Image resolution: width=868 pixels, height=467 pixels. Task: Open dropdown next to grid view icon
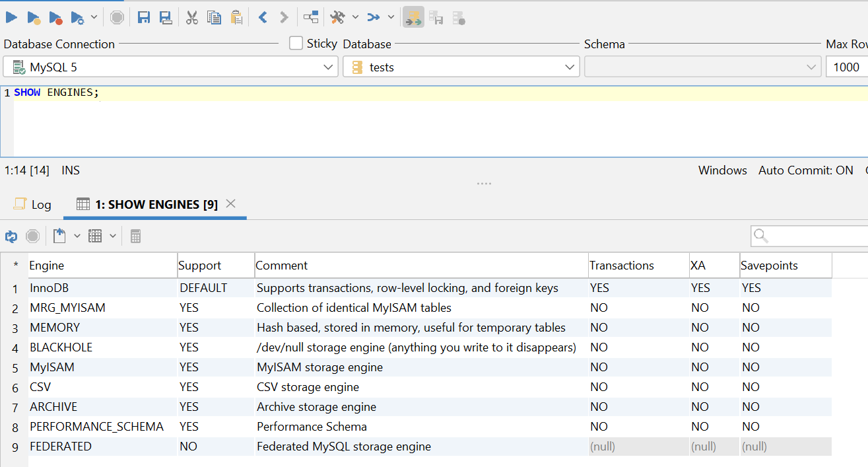(112, 236)
